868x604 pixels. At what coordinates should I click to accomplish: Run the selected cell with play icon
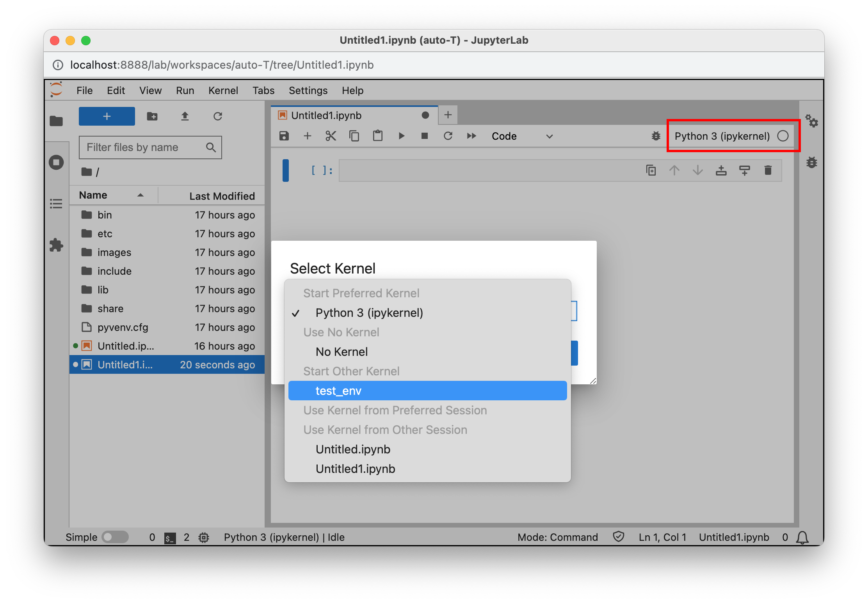(401, 136)
